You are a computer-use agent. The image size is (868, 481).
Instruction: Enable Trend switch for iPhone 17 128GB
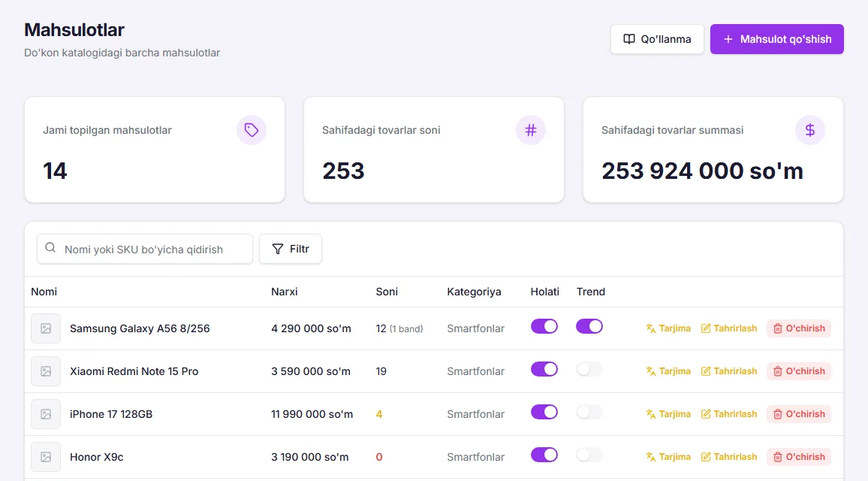589,412
